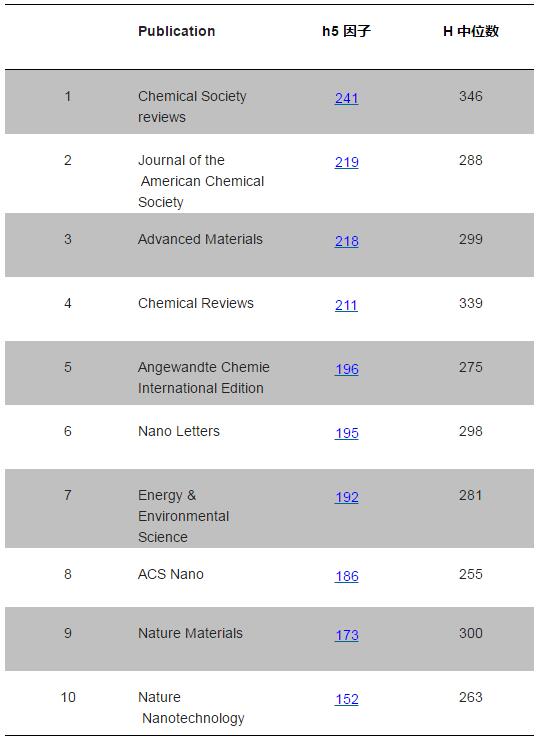This screenshot has height=739, width=541.
Task: Click rank number 10 in table
Action: point(68,697)
